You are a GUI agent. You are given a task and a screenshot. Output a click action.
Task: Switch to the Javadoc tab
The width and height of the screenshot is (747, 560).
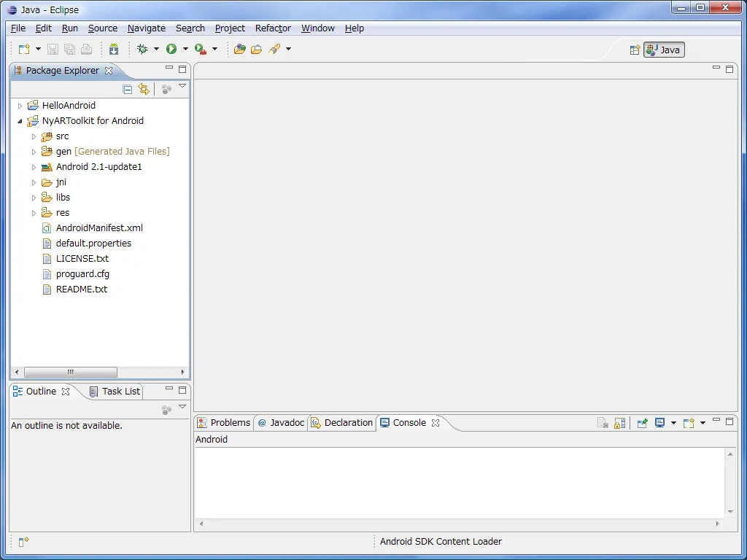[281, 423]
